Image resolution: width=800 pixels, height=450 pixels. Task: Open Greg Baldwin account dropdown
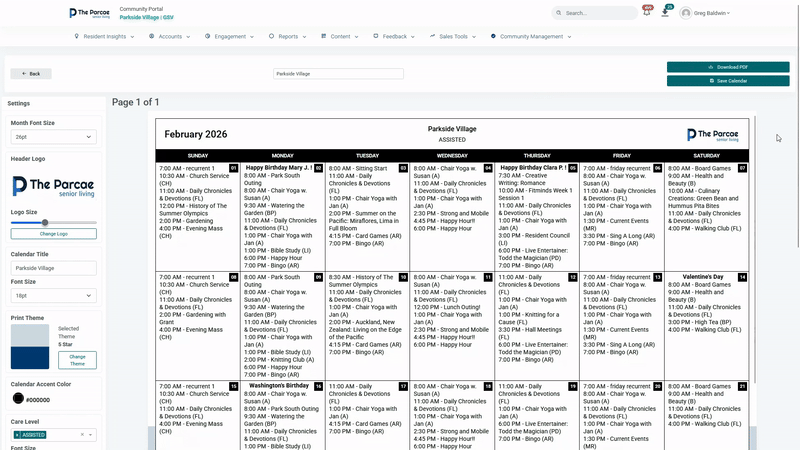tap(711, 13)
